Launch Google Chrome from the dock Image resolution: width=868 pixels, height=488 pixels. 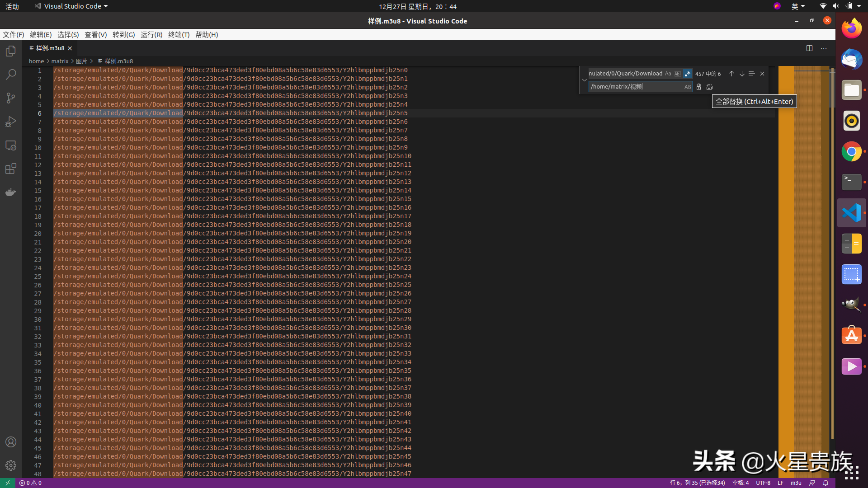click(x=852, y=151)
